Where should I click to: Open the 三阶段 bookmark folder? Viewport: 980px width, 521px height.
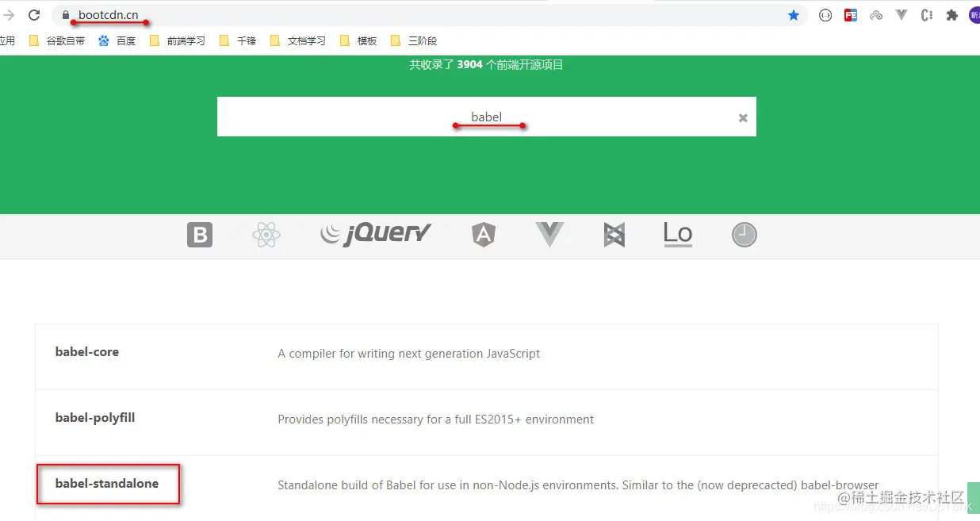pos(414,40)
